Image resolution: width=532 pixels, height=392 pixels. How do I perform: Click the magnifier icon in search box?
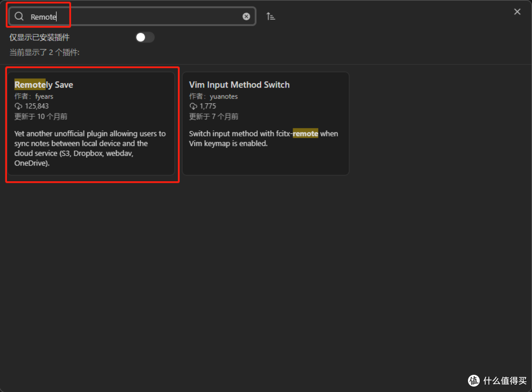pyautogui.click(x=19, y=17)
